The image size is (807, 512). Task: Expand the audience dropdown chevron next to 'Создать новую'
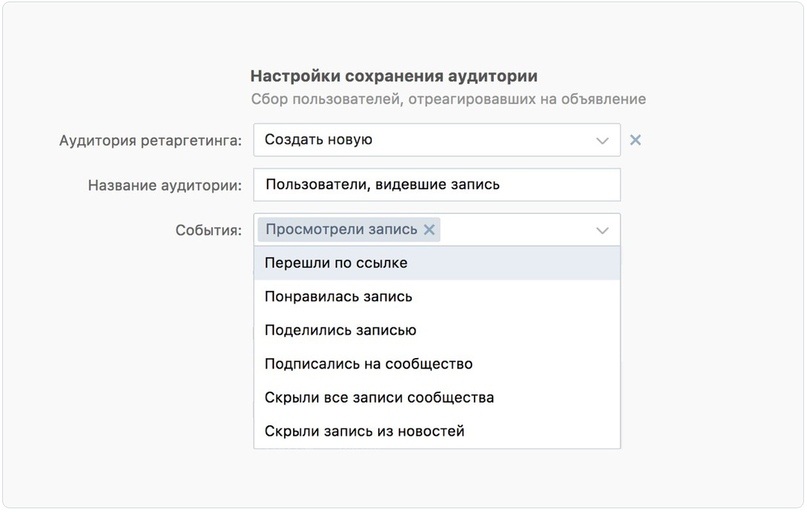pos(602,141)
